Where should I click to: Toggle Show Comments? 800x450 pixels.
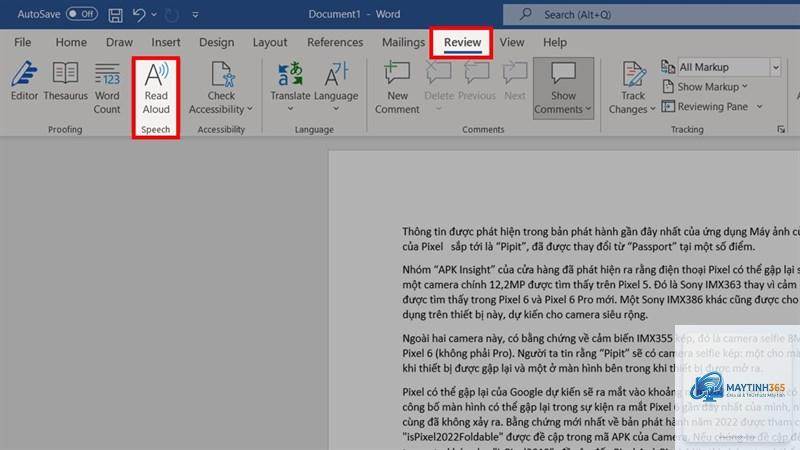pyautogui.click(x=563, y=88)
